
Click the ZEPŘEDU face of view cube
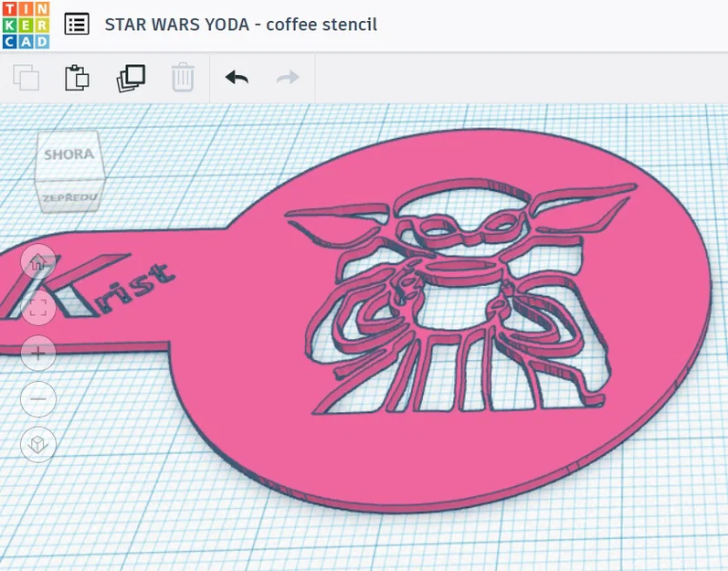69,197
